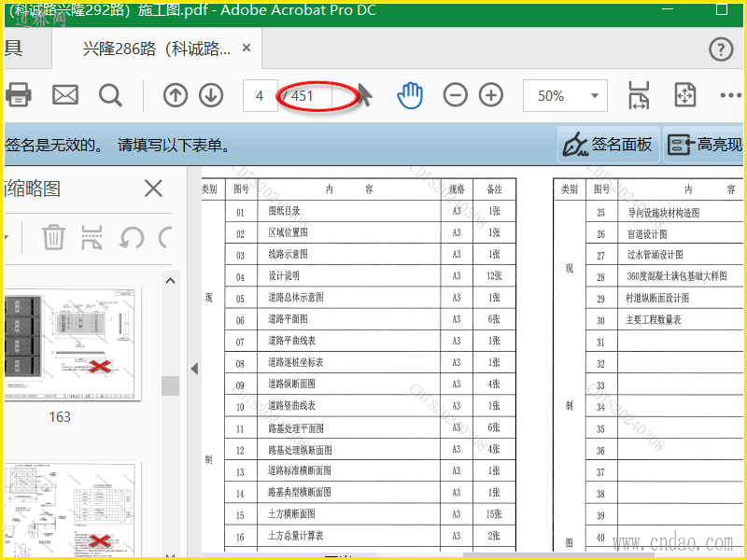Click the 道路总体示意图 table entry

295,298
